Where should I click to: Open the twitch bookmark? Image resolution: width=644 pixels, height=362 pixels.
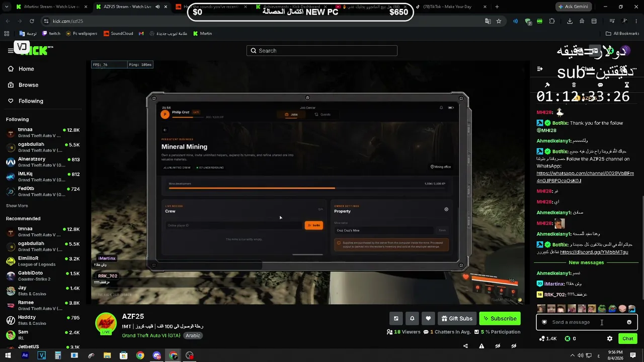(51, 34)
